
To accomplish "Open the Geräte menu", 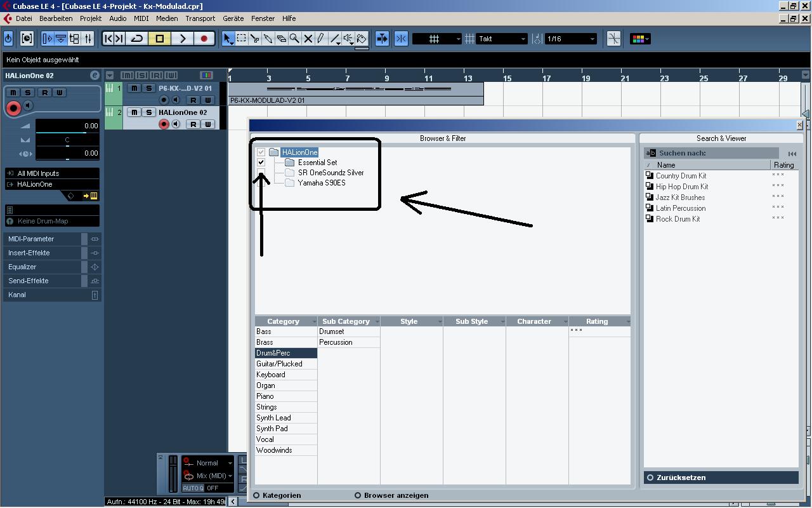I will click(233, 18).
